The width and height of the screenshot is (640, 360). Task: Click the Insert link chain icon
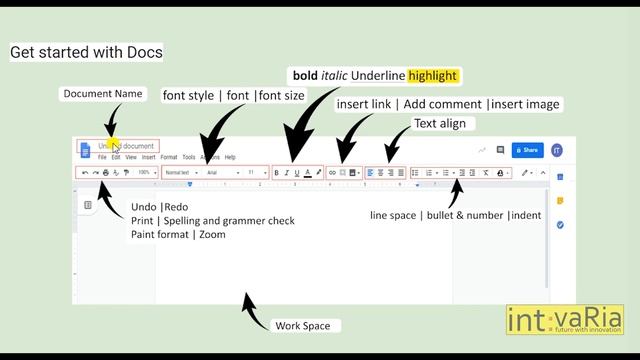(332, 173)
